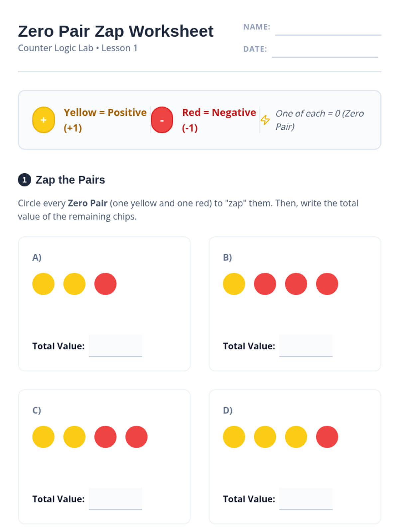Click the Zero Pair Zap Worksheet title
The width and height of the screenshot is (399, 532).
(x=116, y=31)
